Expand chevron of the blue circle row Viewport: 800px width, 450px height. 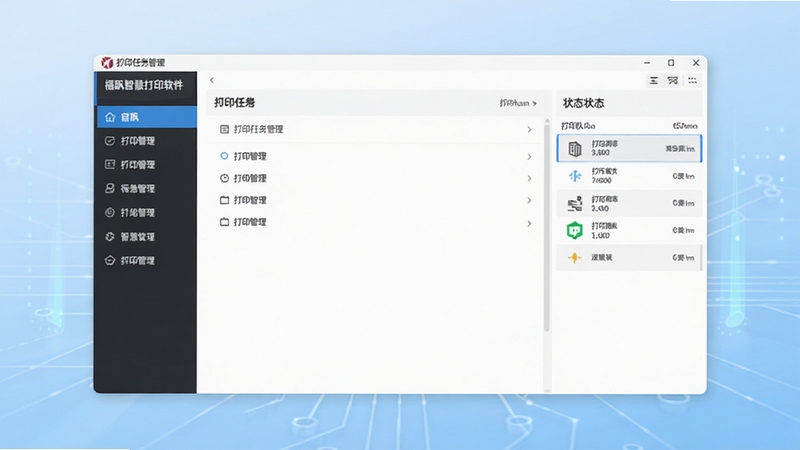(x=530, y=157)
